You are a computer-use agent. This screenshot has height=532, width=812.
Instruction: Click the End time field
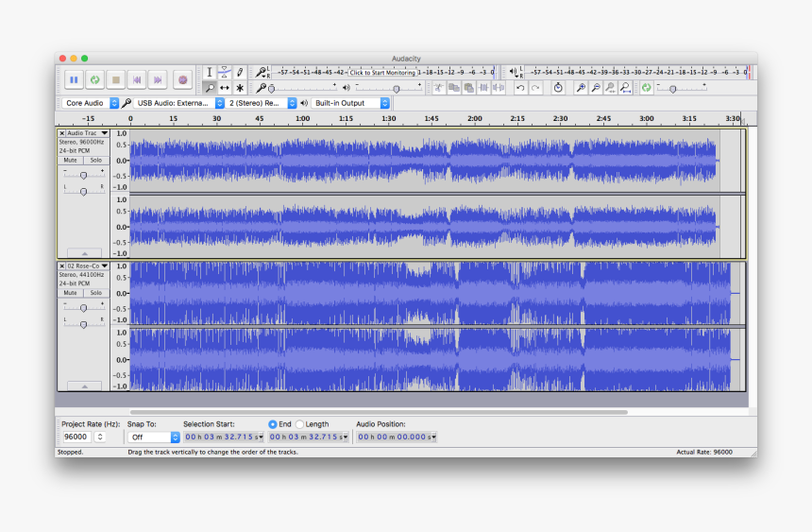click(x=309, y=438)
